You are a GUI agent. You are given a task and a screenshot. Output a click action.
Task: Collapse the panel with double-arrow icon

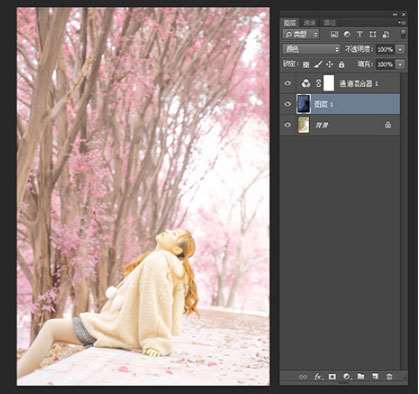(x=395, y=14)
